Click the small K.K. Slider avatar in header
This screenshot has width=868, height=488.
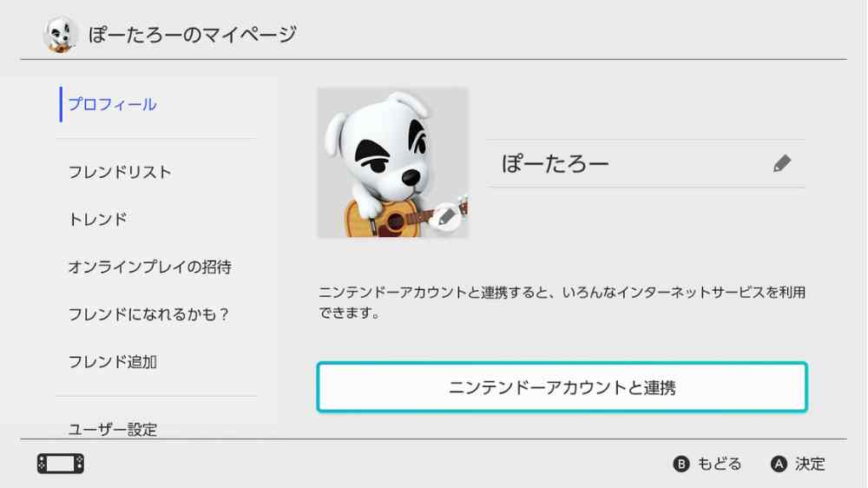point(60,35)
